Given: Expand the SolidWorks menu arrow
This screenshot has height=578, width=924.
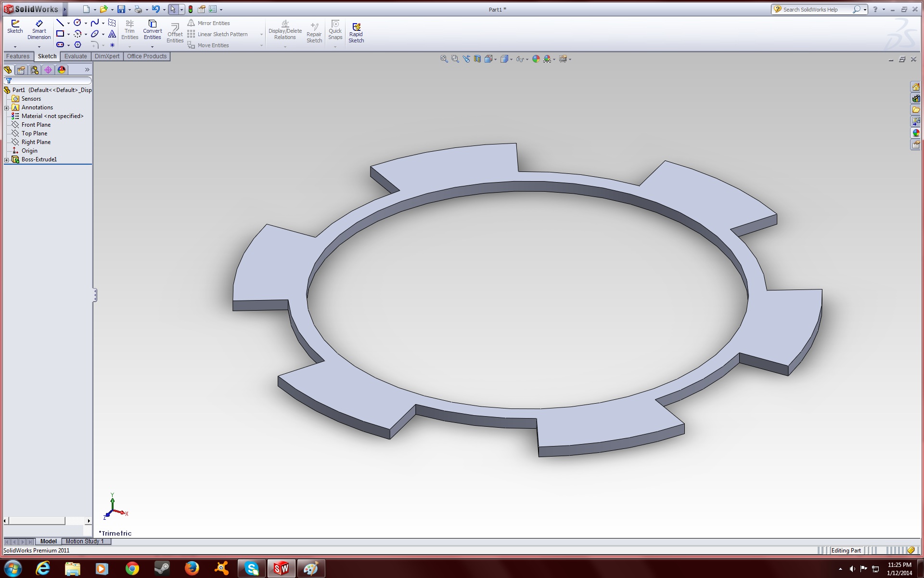Looking at the screenshot, I should click(64, 9).
